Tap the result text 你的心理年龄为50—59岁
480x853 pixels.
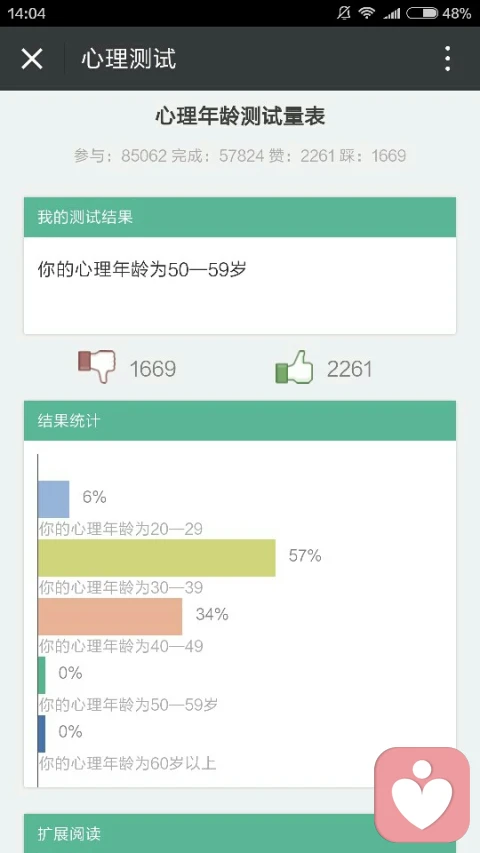pos(142,269)
